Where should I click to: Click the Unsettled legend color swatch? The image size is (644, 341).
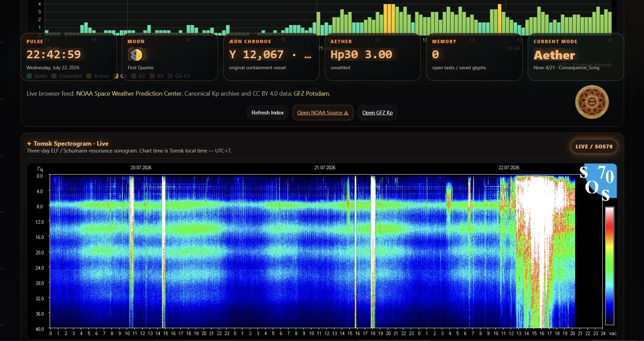point(54,76)
